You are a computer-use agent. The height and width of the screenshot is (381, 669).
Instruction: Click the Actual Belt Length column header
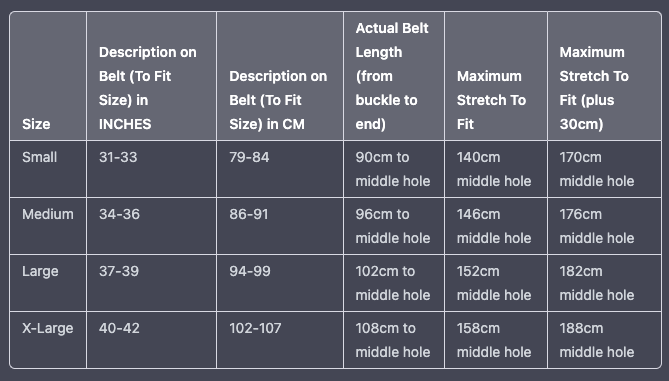[x=394, y=76]
